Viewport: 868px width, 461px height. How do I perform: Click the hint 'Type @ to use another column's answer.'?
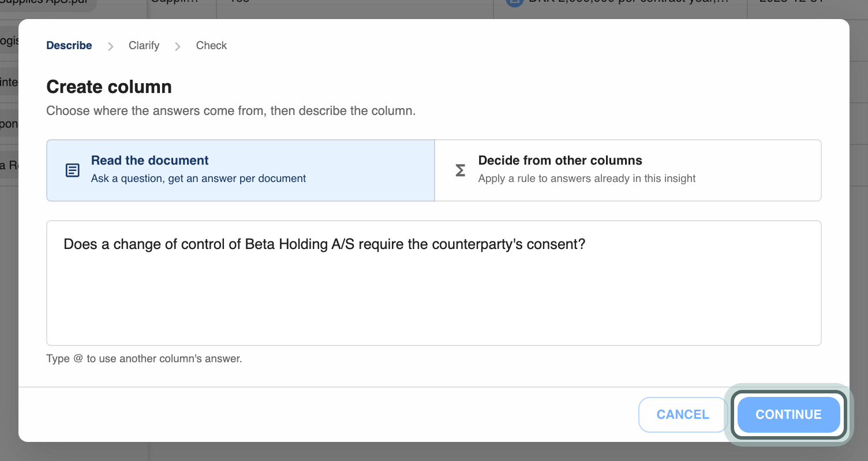tap(144, 359)
